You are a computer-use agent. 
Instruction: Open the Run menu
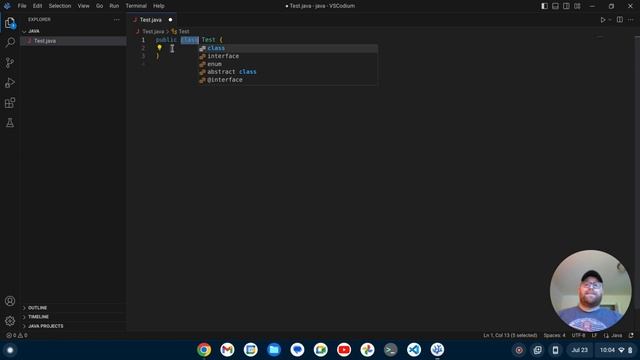point(114,6)
